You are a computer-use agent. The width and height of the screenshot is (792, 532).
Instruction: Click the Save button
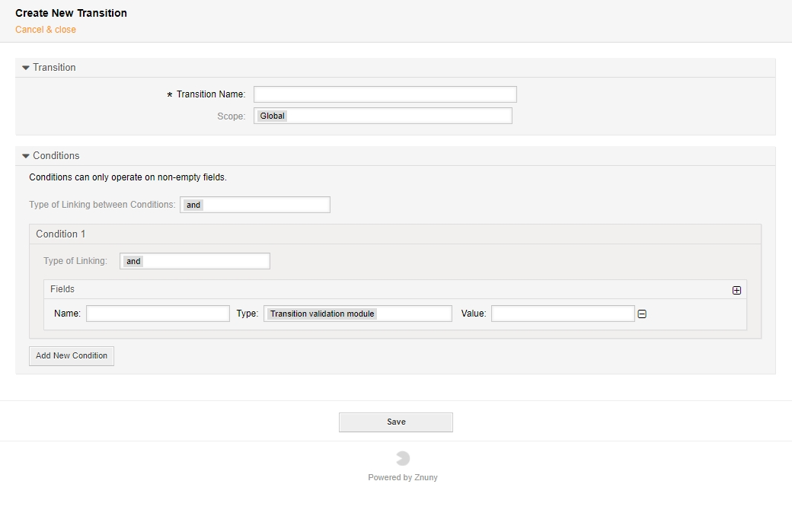395,422
